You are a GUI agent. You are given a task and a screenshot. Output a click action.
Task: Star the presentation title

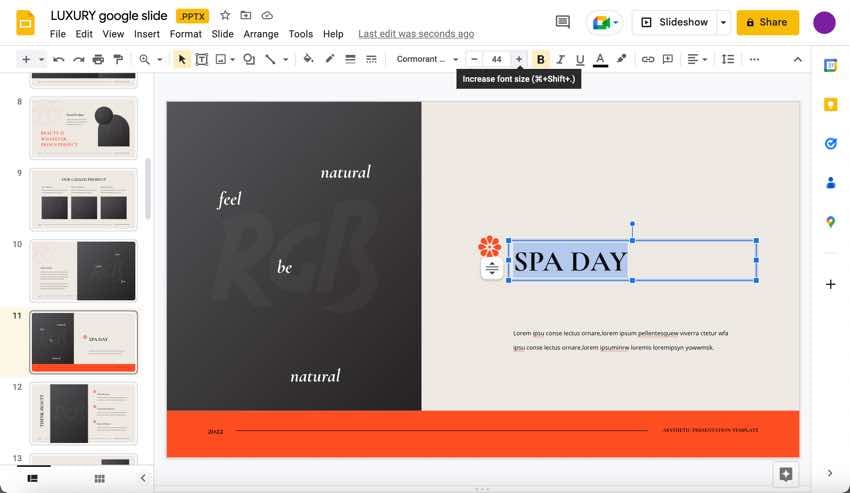tap(225, 16)
